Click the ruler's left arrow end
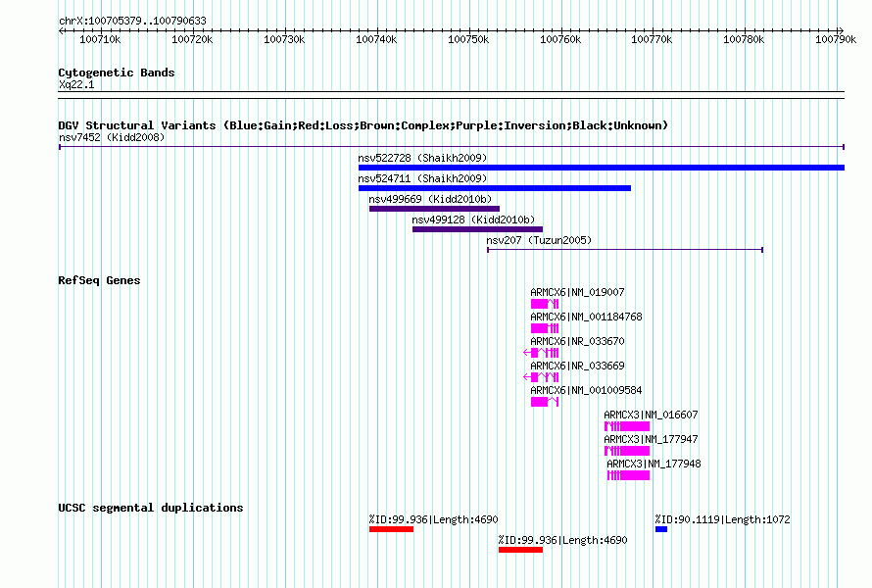872x588 pixels. (61, 30)
